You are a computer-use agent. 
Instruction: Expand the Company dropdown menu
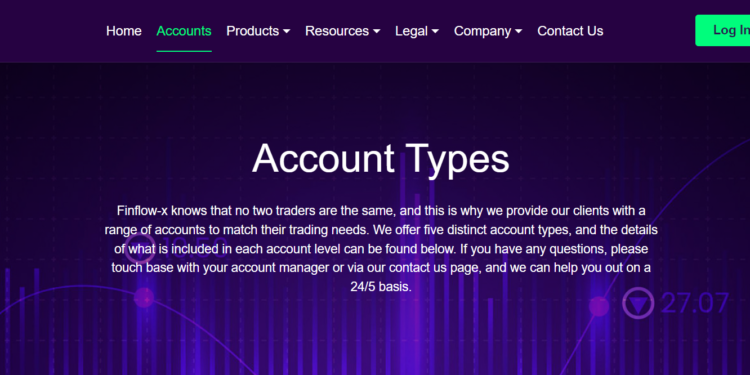pos(488,31)
